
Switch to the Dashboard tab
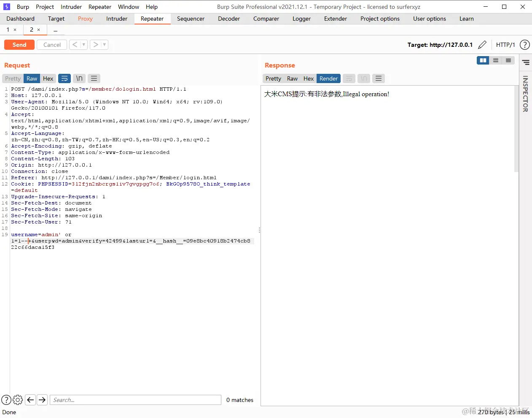(x=21, y=19)
